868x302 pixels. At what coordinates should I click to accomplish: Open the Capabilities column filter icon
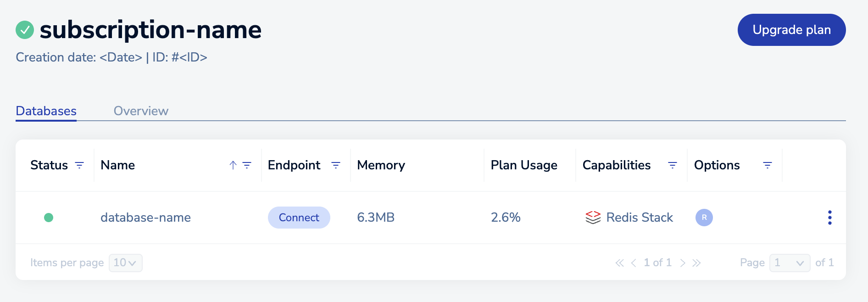[673, 165]
